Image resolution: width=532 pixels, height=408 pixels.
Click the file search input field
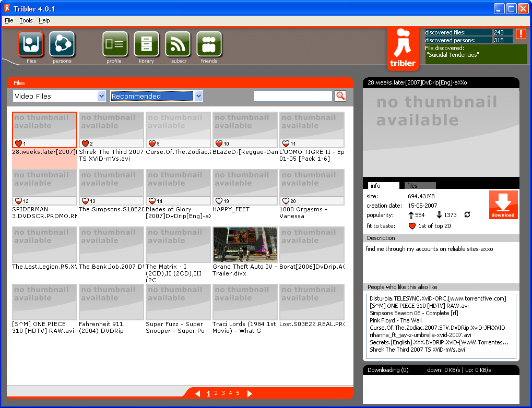click(x=293, y=96)
